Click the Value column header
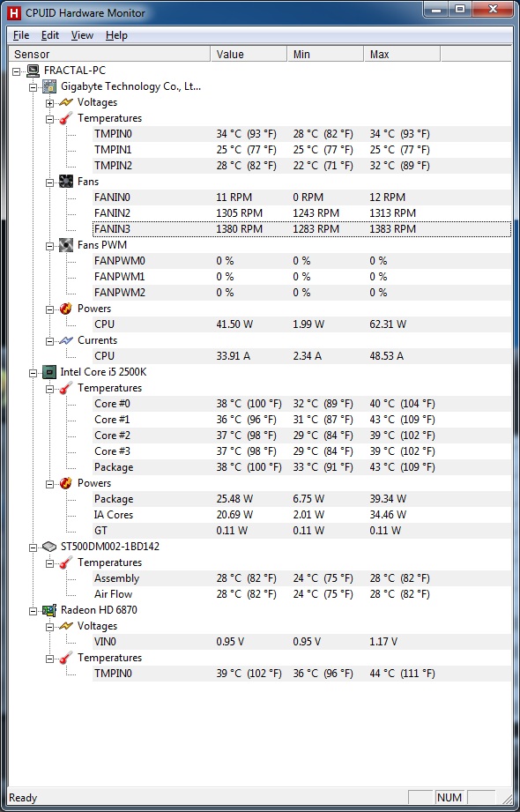This screenshot has width=520, height=812. tap(249, 54)
